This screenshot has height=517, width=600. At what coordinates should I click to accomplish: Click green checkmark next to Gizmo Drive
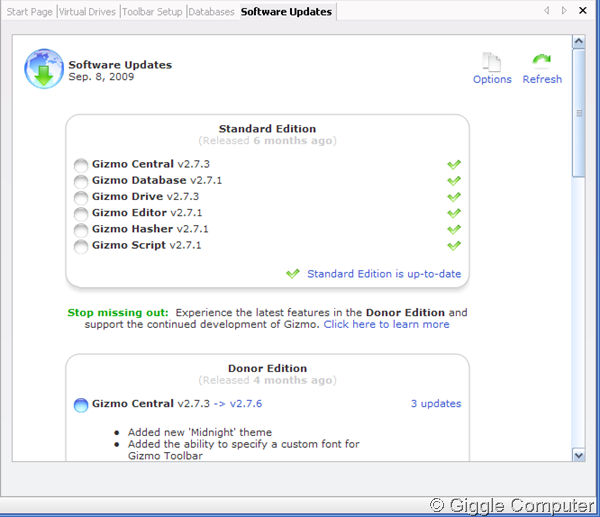tap(454, 197)
